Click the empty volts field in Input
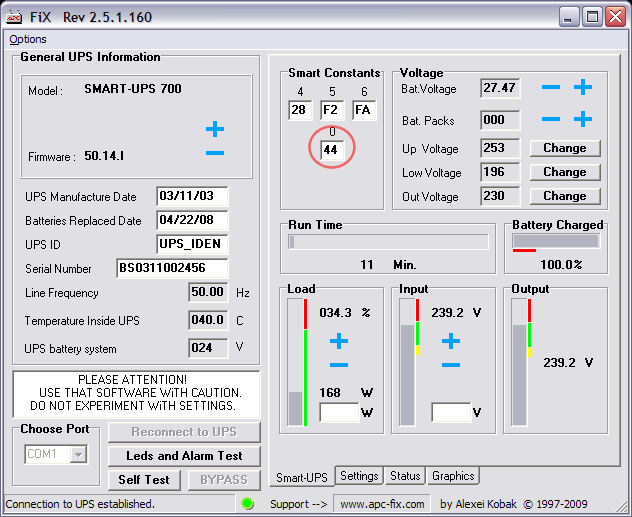The width and height of the screenshot is (632, 517). click(451, 412)
